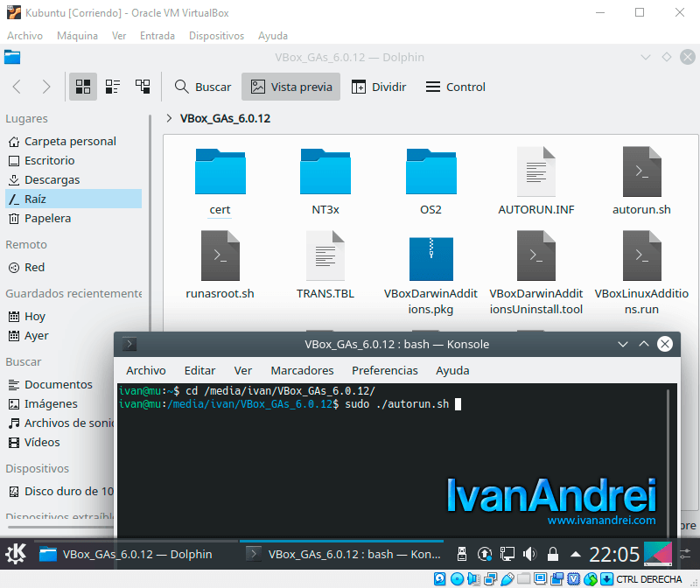The width and height of the screenshot is (700, 588).
Task: Select VBox_GAs_6.0.12 in the location breadcrumb
Action: click(x=226, y=118)
